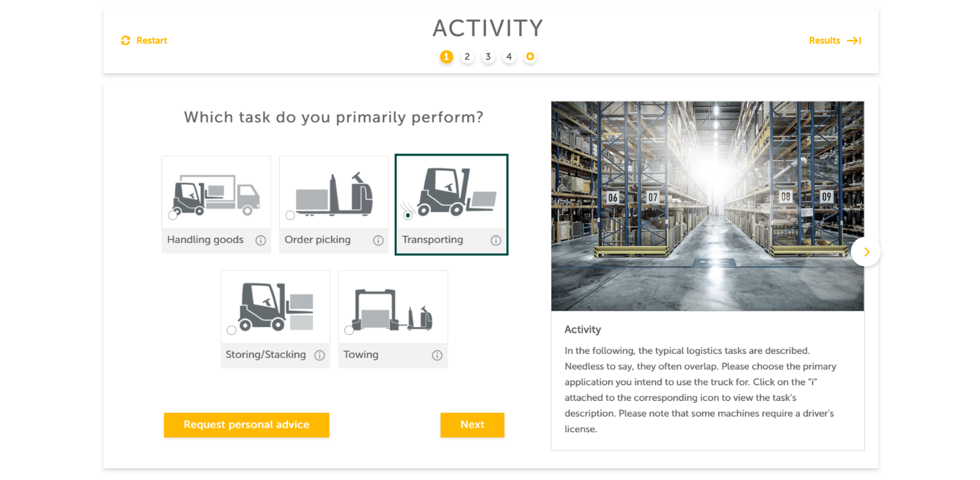Open info for Handling goods
The image size is (980, 480).
click(x=261, y=240)
